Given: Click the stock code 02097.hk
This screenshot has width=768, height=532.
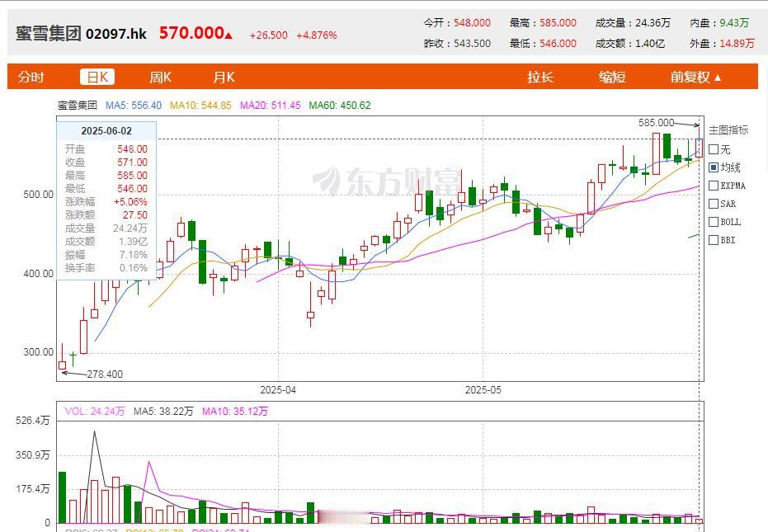Looking at the screenshot, I should coord(116,34).
